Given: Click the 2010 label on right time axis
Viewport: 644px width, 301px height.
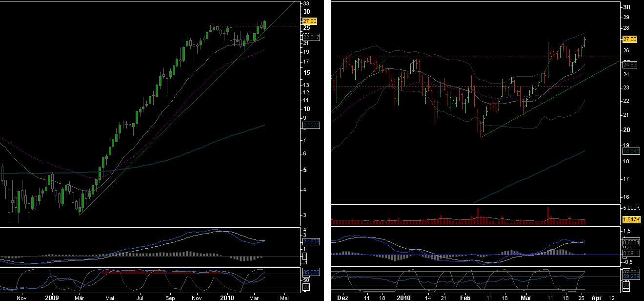Looking at the screenshot, I should pos(403,297).
